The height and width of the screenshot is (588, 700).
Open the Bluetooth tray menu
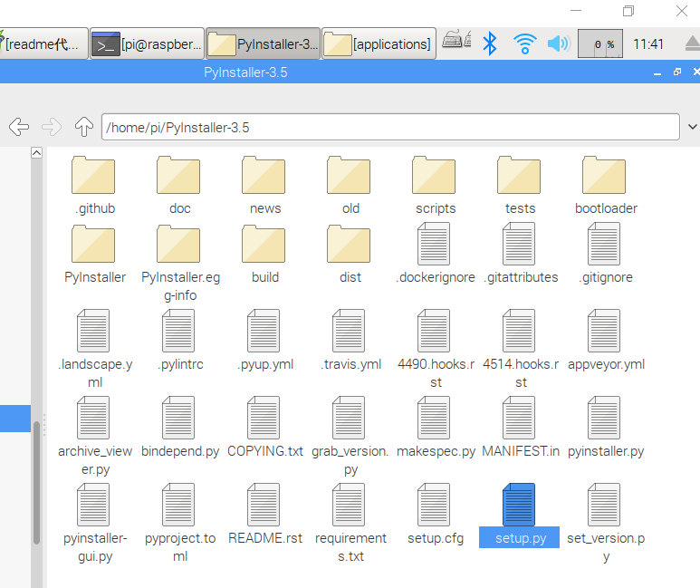[490, 43]
